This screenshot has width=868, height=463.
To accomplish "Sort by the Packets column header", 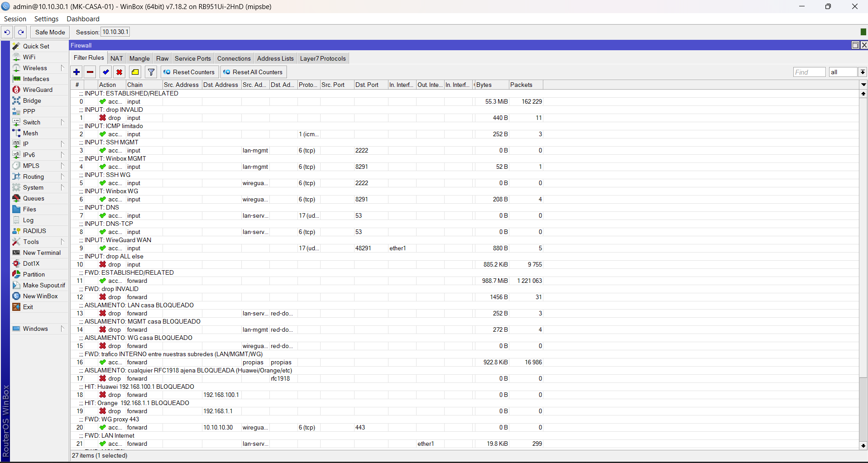I will tap(526, 85).
